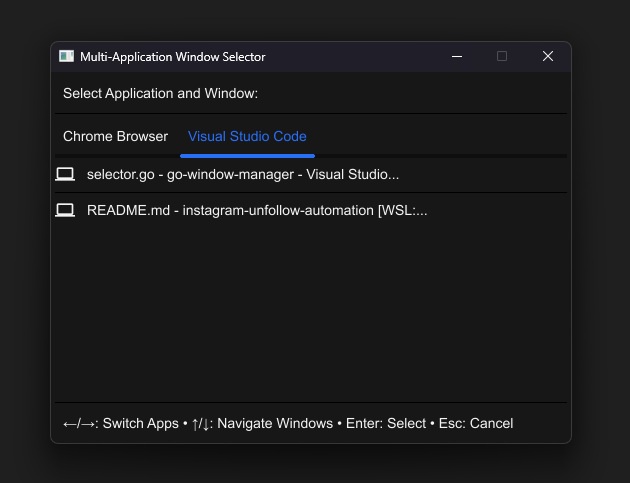Screen dimensions: 630x483
Task: Click the empty area below the window list
Action: pyautogui.click(x=311, y=315)
